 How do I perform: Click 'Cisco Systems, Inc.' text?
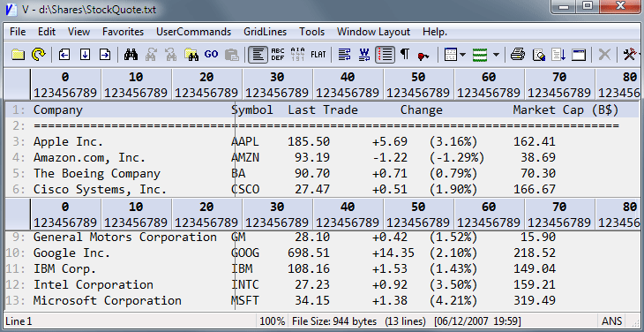coord(101,190)
